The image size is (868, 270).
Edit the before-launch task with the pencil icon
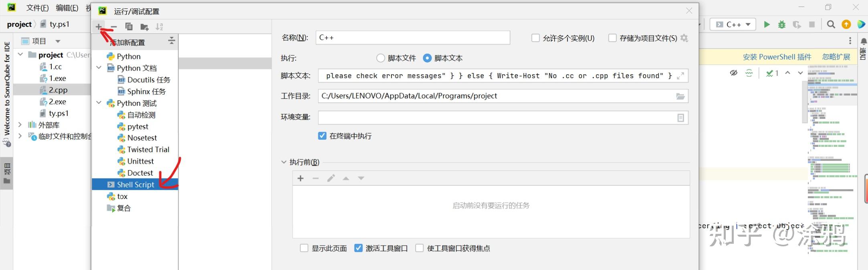[x=331, y=178]
